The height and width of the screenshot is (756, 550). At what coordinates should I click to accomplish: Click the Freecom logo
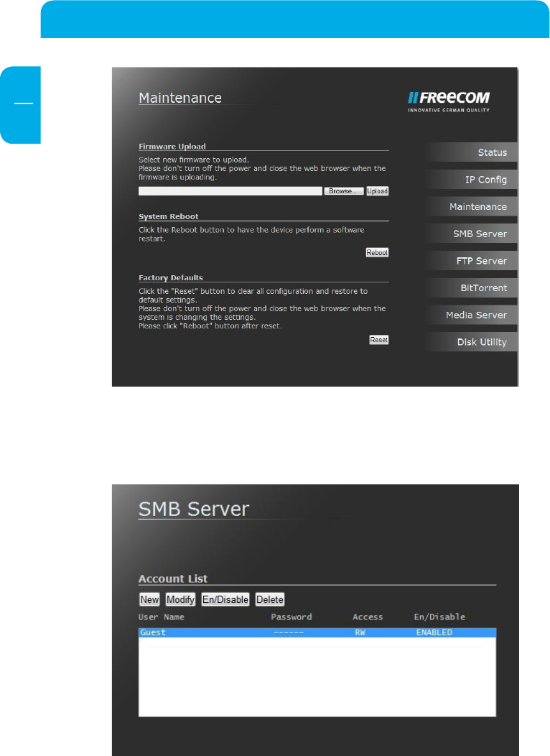(x=449, y=101)
